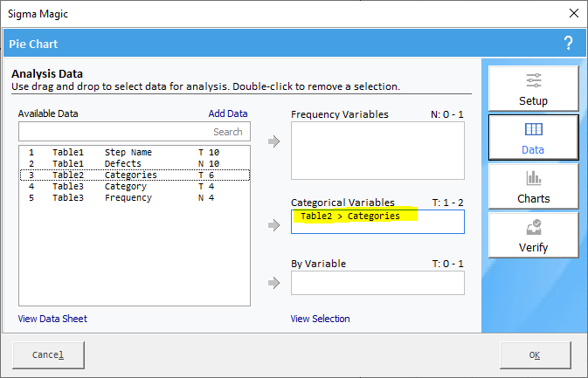Click arrow to add Categorical Variables
The width and height of the screenshot is (588, 378).
click(274, 225)
